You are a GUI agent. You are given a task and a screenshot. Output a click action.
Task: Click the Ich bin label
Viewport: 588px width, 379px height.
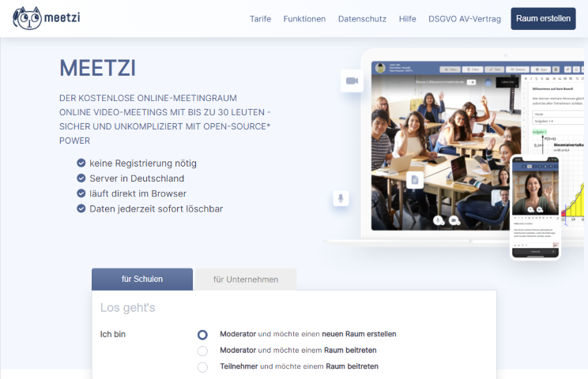click(112, 334)
